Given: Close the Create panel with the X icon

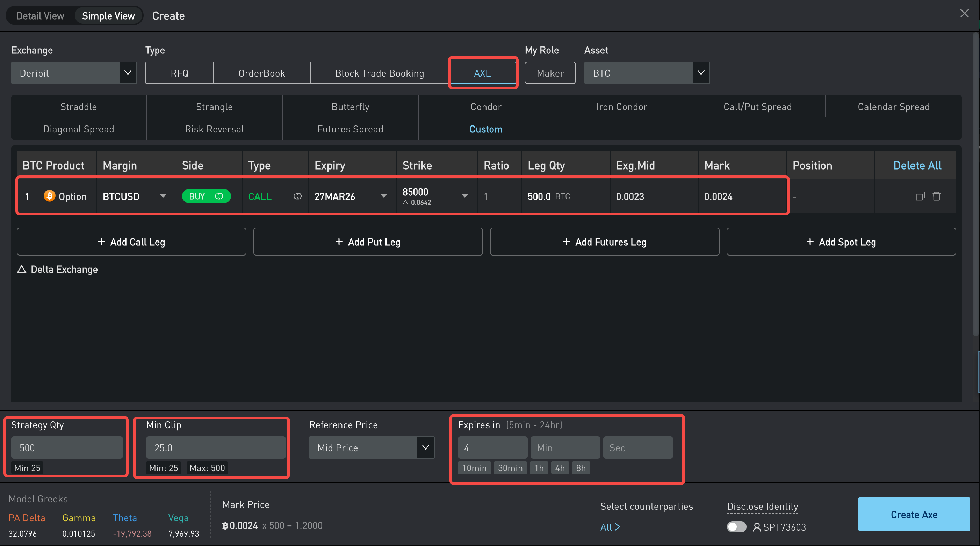Looking at the screenshot, I should [x=964, y=14].
